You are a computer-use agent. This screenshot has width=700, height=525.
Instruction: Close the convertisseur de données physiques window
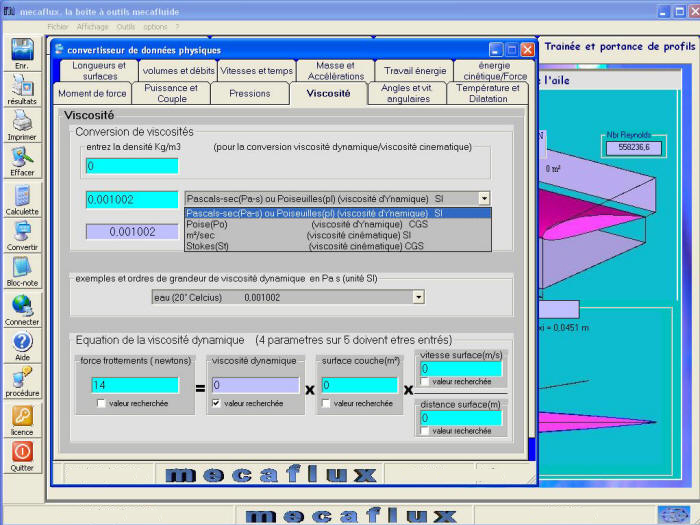527,50
